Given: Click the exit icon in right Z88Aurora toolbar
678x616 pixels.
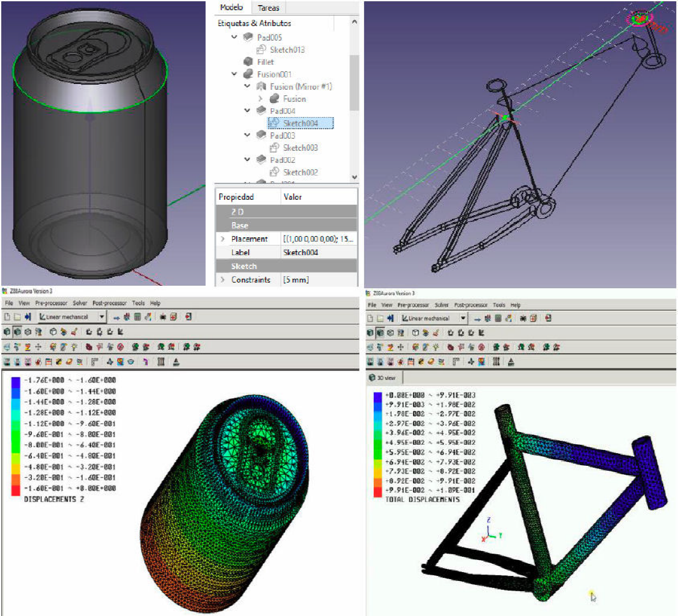Looking at the screenshot, I should [x=548, y=318].
